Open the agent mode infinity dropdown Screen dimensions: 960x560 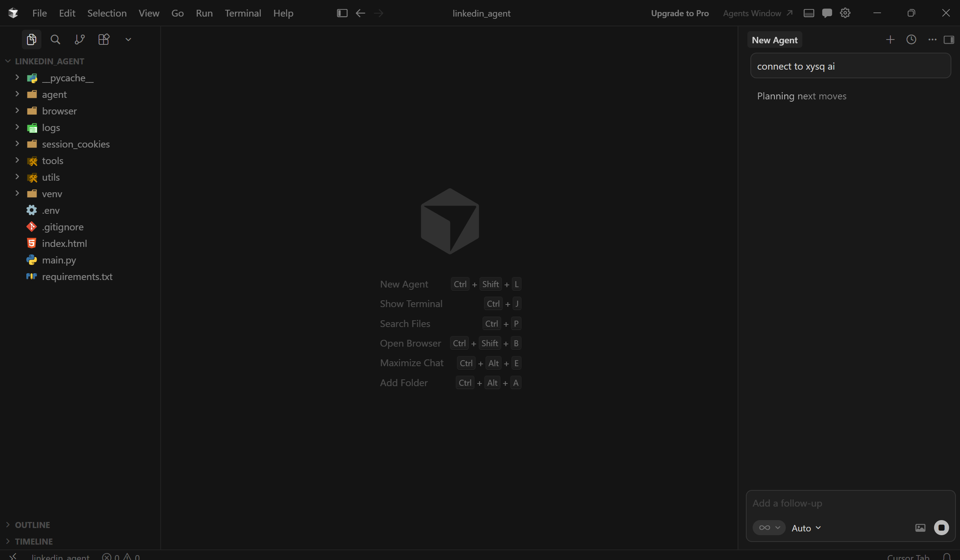coord(769,528)
